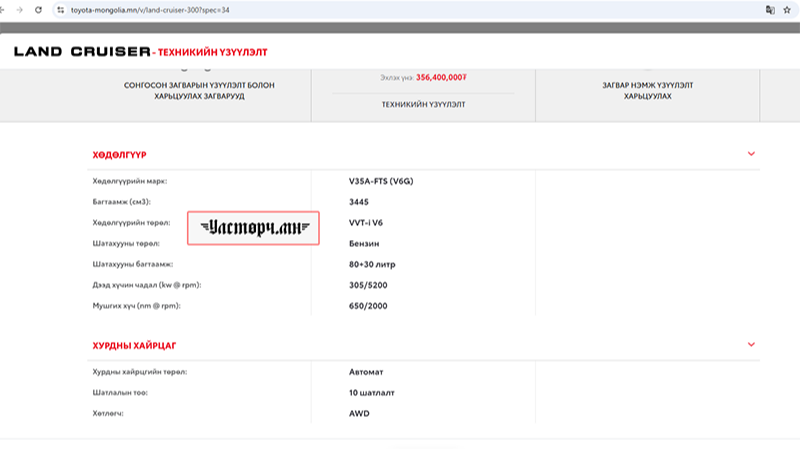Open site information icon in address bar

pos(60,9)
